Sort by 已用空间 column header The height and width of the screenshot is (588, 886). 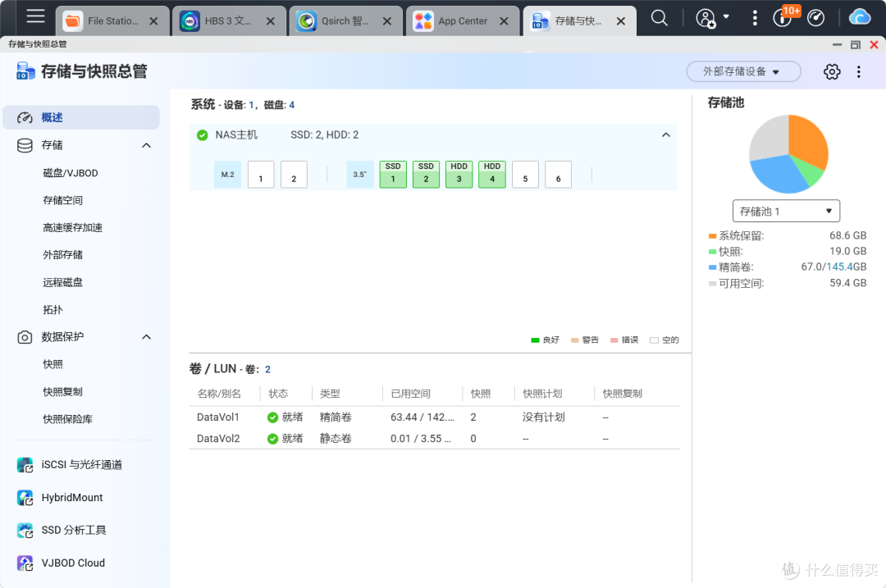[411, 394]
